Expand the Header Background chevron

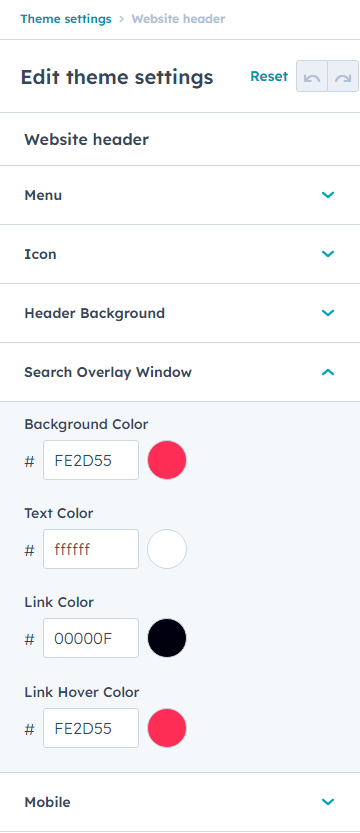point(328,313)
